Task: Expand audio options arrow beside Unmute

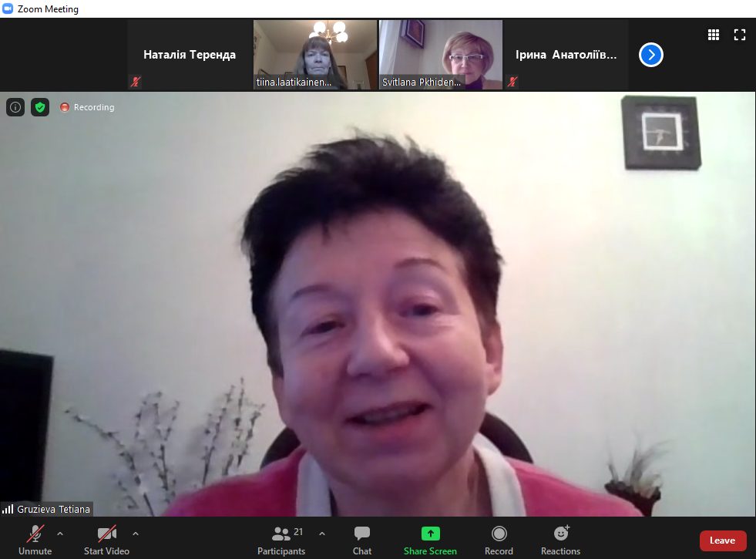Action: pos(60,533)
